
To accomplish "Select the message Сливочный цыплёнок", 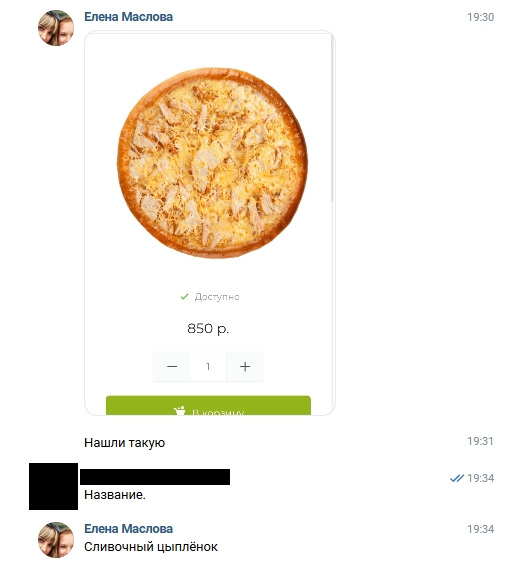I will (151, 547).
